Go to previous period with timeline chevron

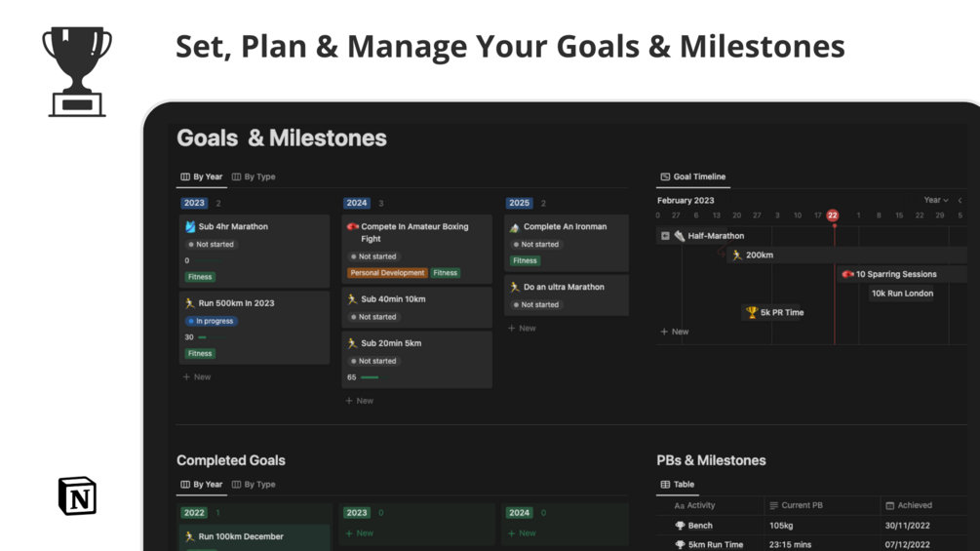pyautogui.click(x=960, y=200)
